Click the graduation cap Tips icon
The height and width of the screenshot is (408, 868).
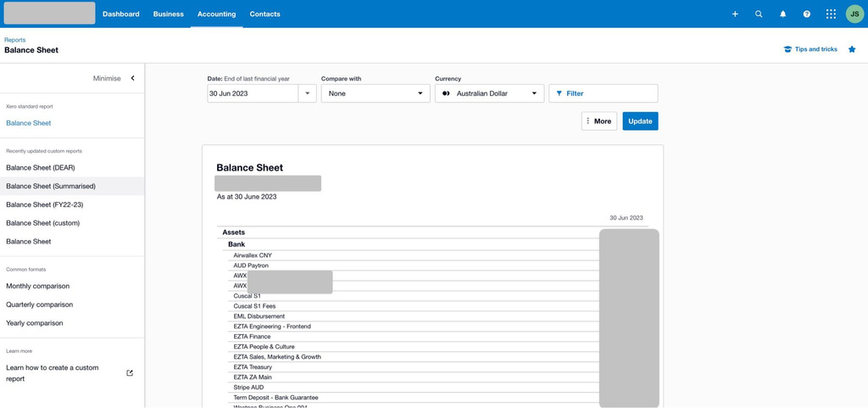click(x=787, y=49)
